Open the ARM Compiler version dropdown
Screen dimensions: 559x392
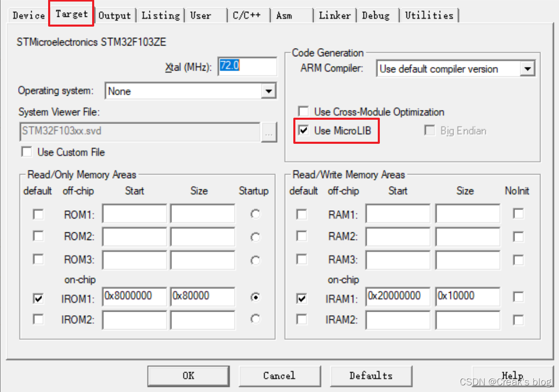(x=456, y=69)
